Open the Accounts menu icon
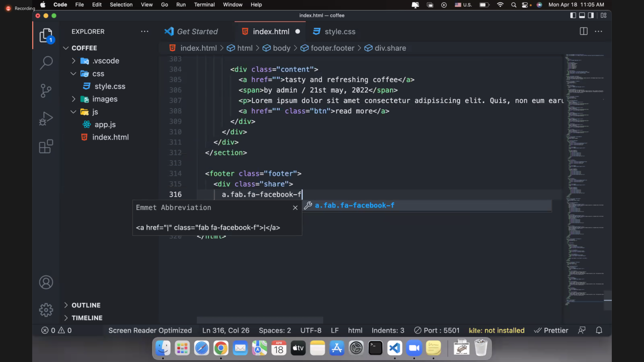The image size is (644, 362). pyautogui.click(x=46, y=282)
